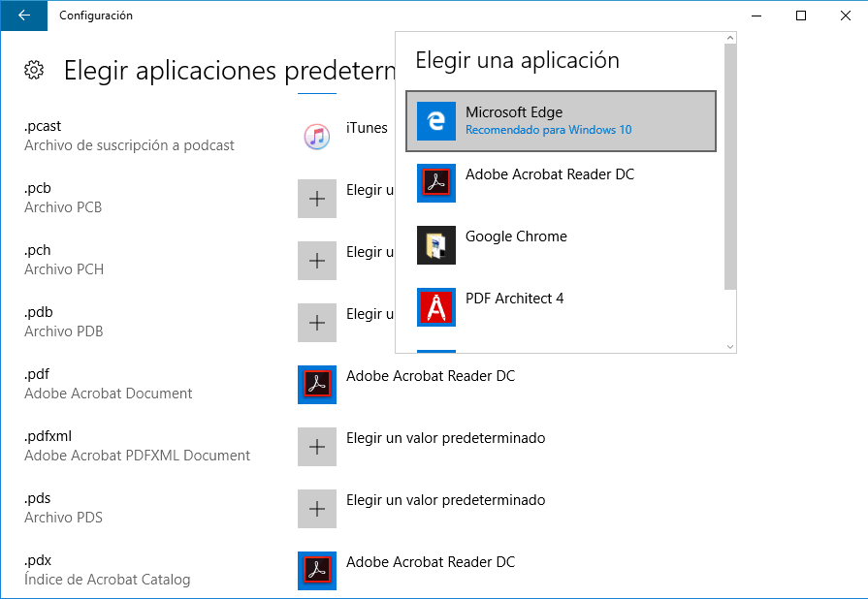Click the Adobe Acrobat icon for .pdf

[x=317, y=385]
